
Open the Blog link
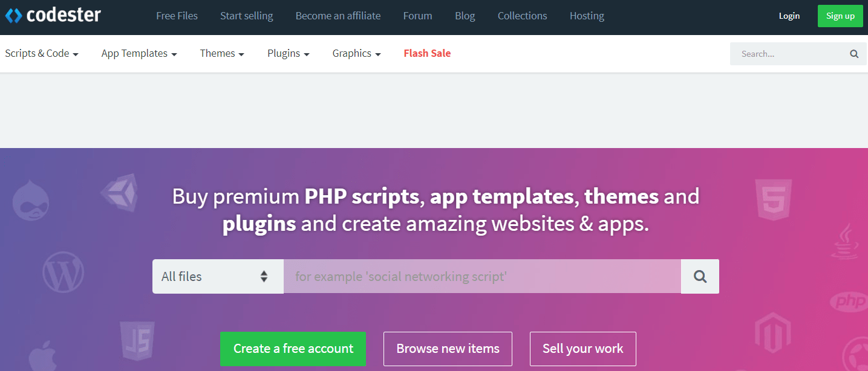pos(465,16)
